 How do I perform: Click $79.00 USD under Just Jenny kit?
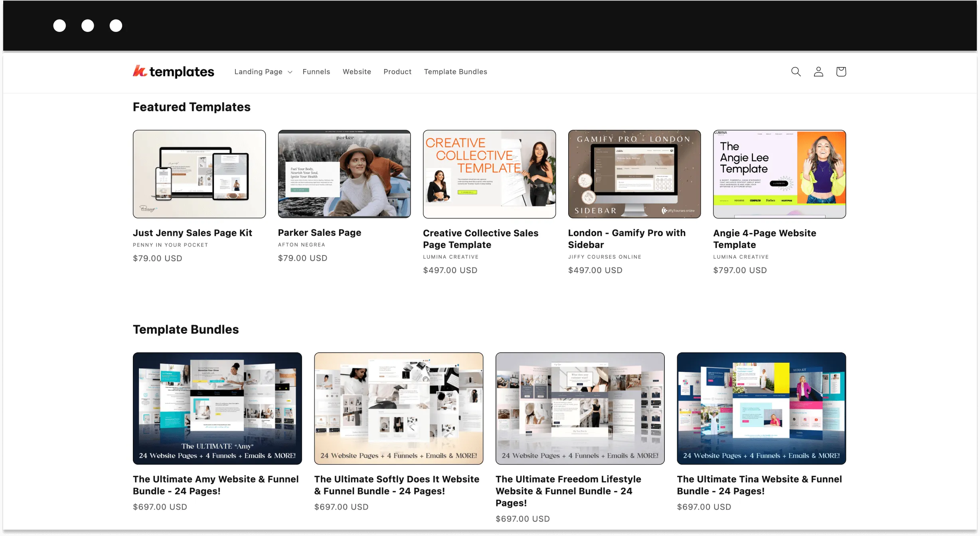point(158,259)
